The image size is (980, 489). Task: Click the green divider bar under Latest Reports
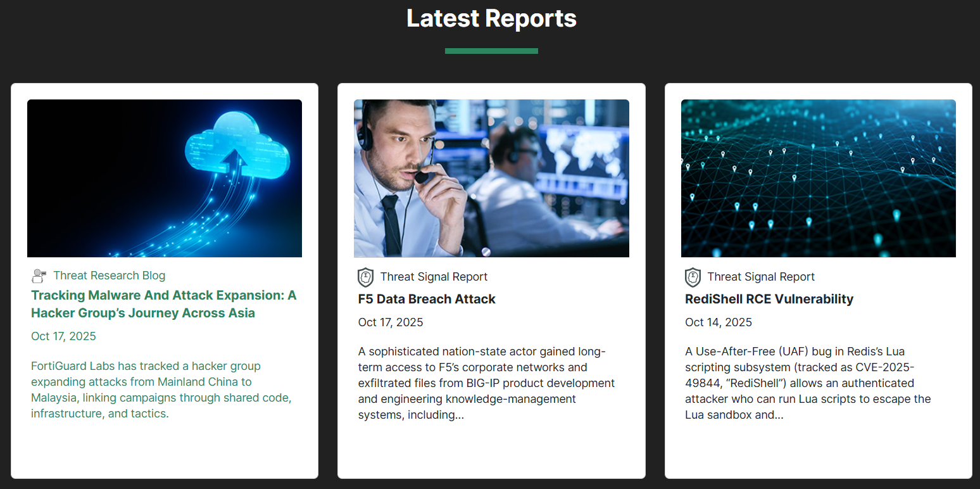(491, 49)
